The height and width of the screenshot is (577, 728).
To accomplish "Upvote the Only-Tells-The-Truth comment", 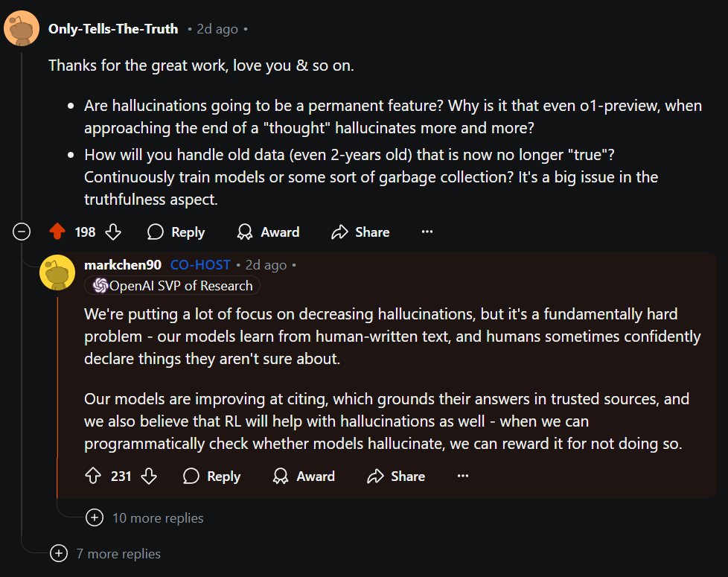I will click(57, 232).
